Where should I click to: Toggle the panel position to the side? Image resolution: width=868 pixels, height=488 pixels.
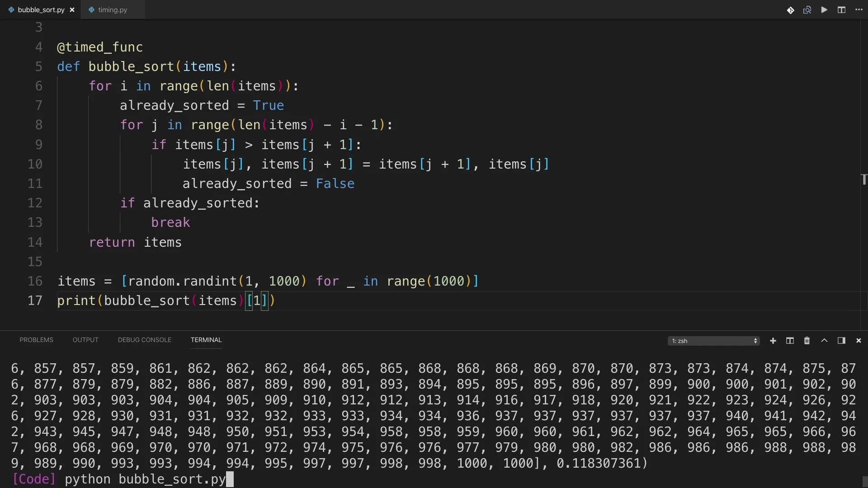[841, 341]
